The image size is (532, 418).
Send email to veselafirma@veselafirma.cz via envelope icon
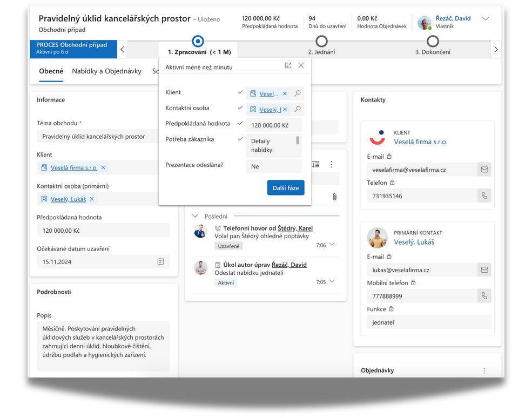click(484, 170)
